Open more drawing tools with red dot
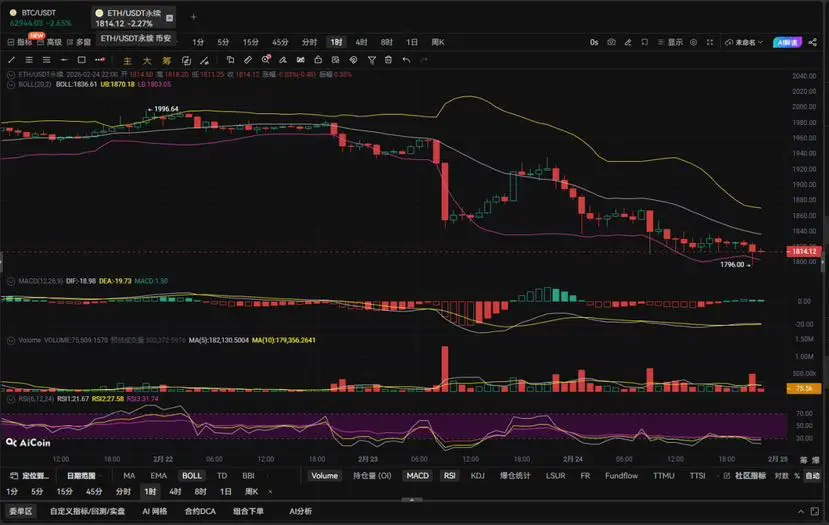 [x=100, y=60]
